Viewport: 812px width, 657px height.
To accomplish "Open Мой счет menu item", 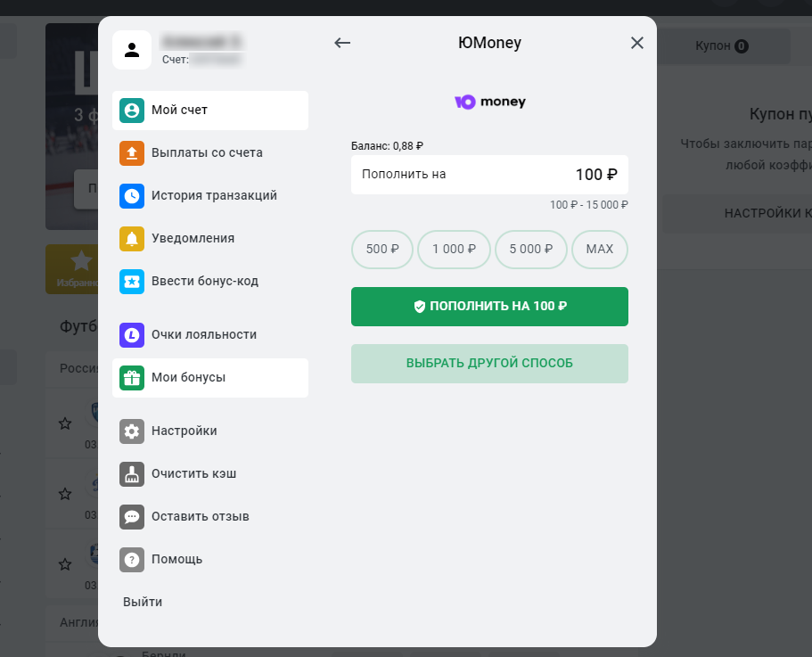I will coord(210,111).
